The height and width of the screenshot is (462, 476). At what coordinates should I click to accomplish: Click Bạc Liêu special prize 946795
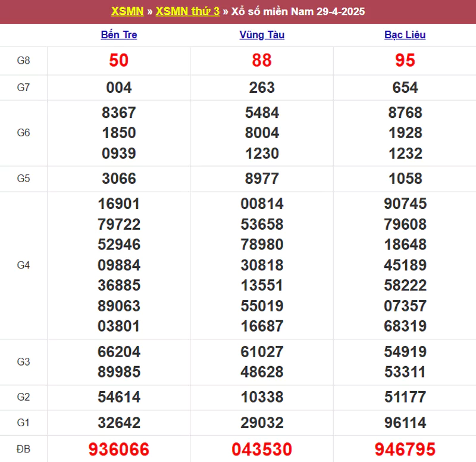click(x=405, y=449)
